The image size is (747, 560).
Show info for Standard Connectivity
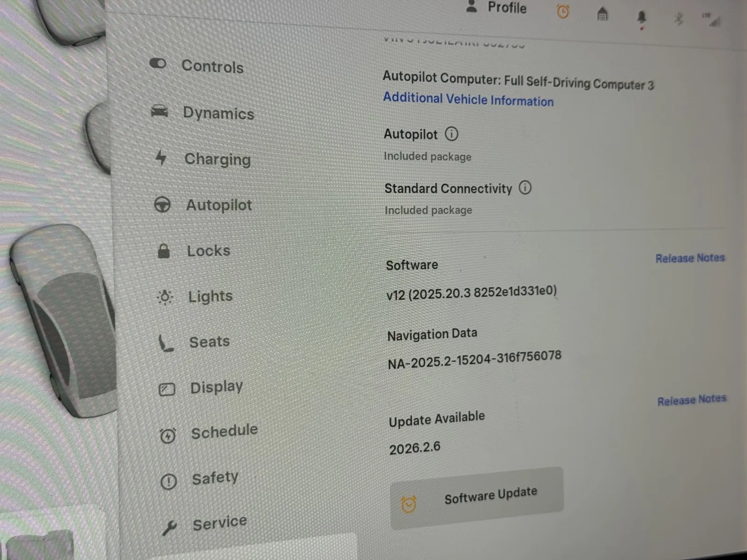525,188
